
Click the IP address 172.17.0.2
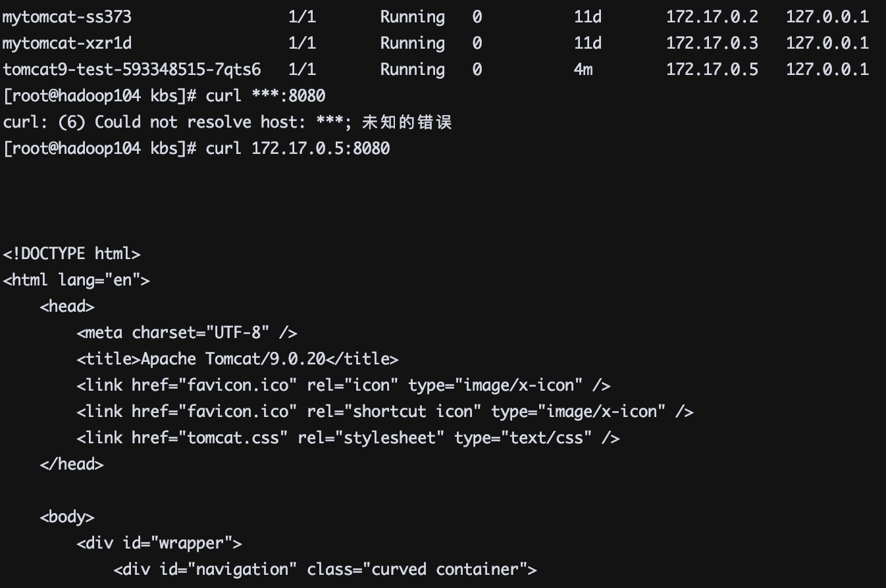(712, 16)
